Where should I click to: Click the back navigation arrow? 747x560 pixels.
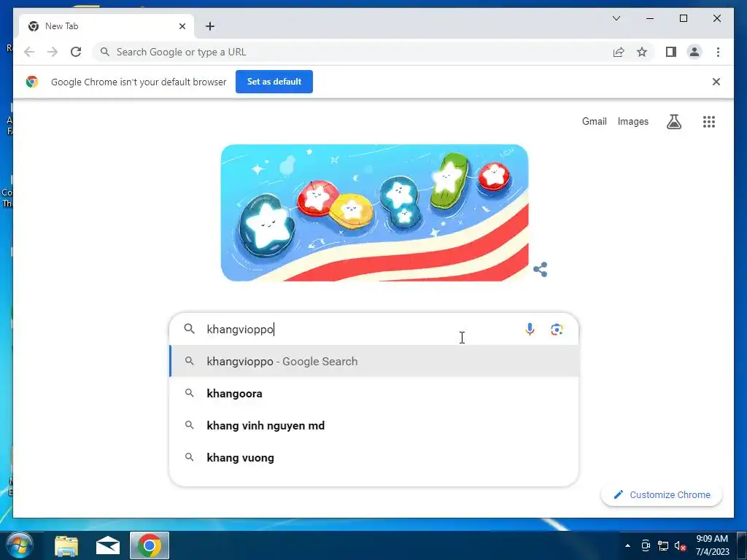pos(29,52)
